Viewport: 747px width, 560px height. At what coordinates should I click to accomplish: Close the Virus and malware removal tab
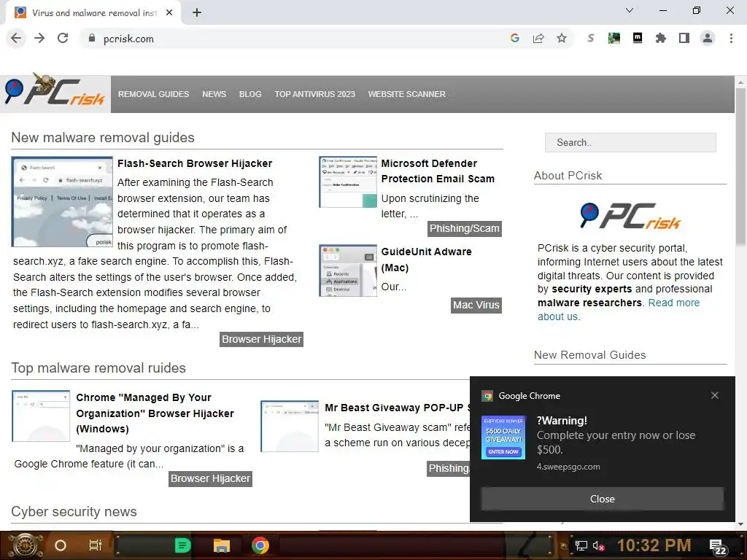[x=169, y=13]
